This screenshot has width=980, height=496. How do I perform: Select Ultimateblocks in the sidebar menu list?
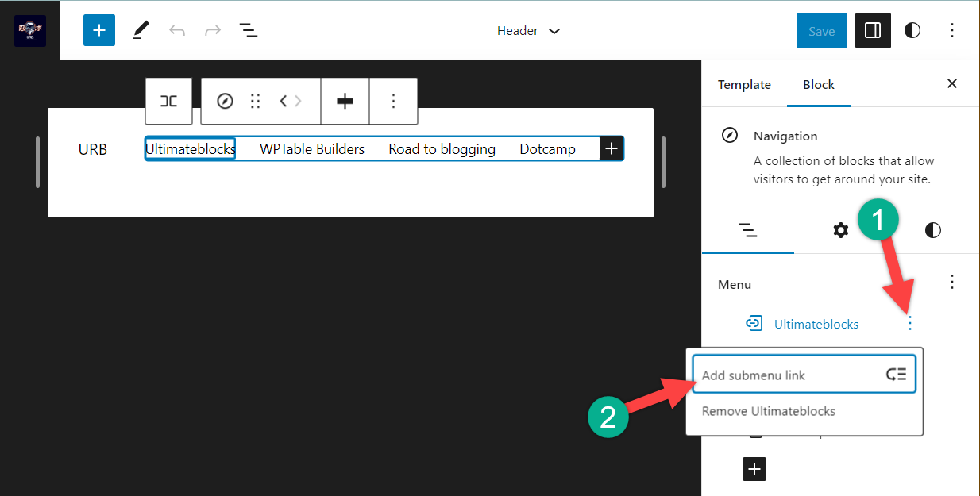(816, 324)
